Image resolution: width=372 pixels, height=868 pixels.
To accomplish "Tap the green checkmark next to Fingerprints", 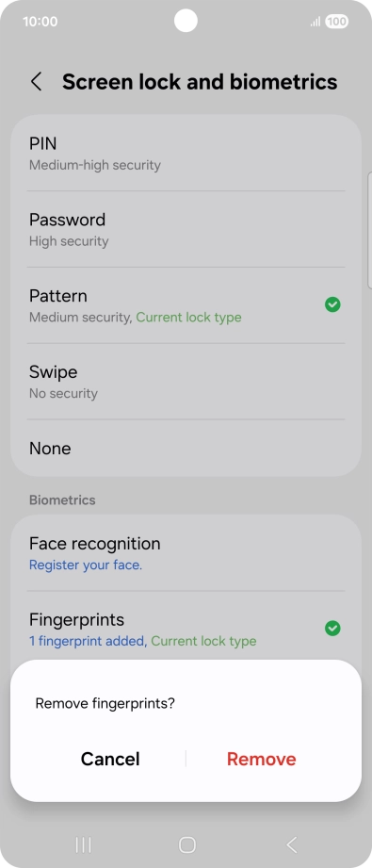I will (332, 629).
